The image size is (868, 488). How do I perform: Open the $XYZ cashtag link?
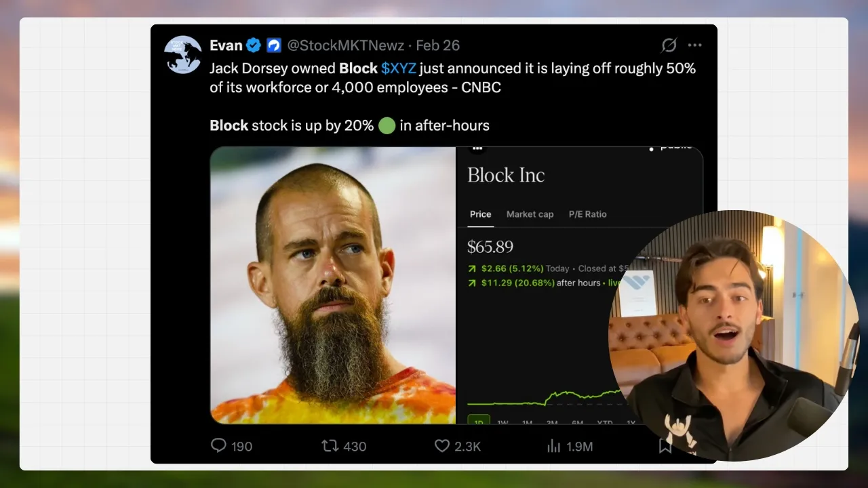(x=398, y=68)
